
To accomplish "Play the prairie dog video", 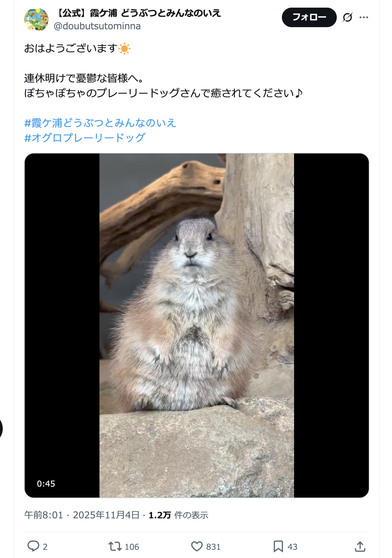I will (197, 325).
